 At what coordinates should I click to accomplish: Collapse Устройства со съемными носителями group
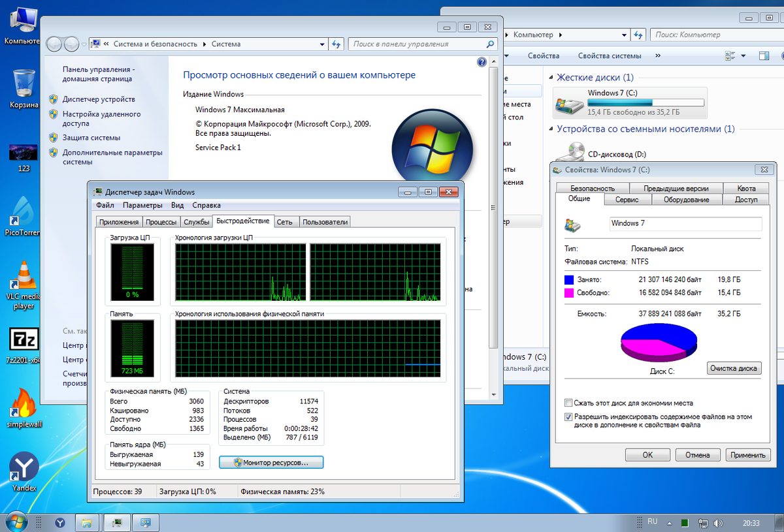coord(551,129)
